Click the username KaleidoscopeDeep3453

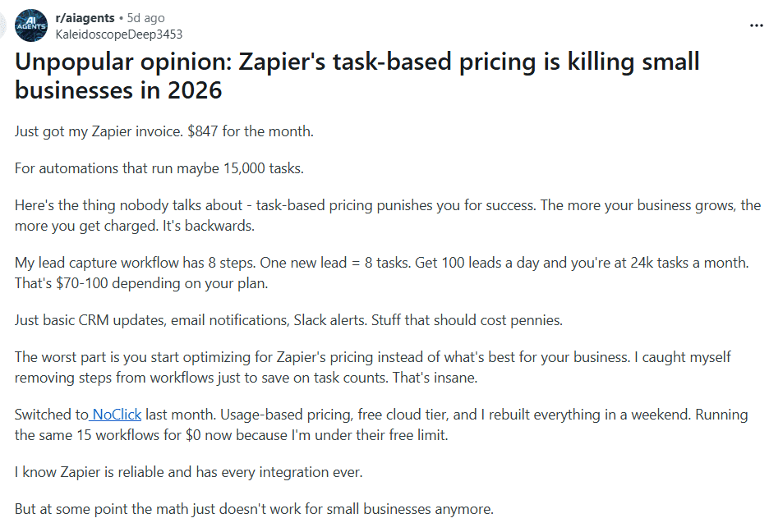(118, 34)
